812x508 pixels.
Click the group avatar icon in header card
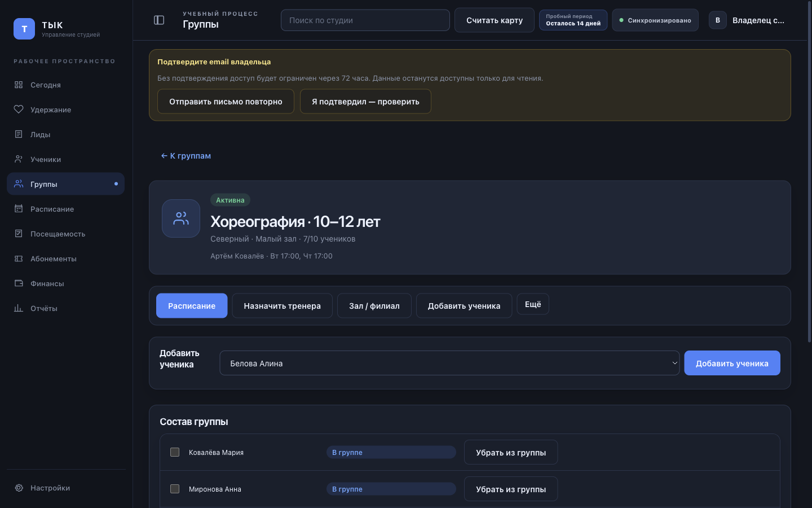[181, 218]
